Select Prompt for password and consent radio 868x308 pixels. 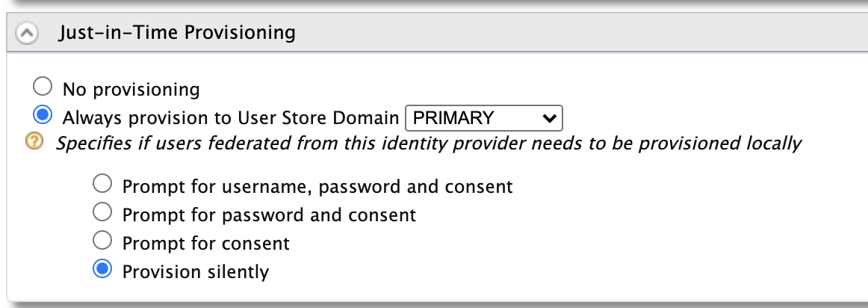coord(102,213)
